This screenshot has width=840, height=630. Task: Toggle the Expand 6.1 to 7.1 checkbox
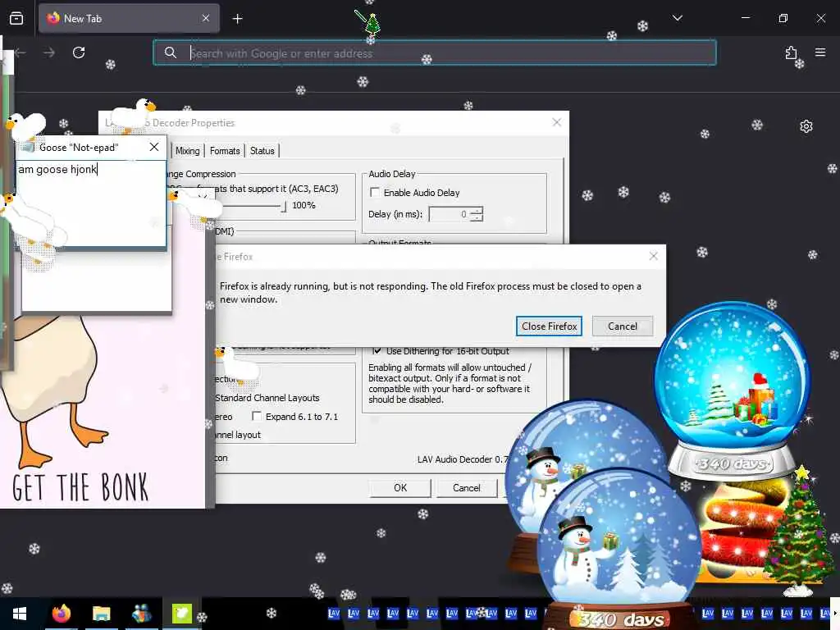(x=257, y=416)
